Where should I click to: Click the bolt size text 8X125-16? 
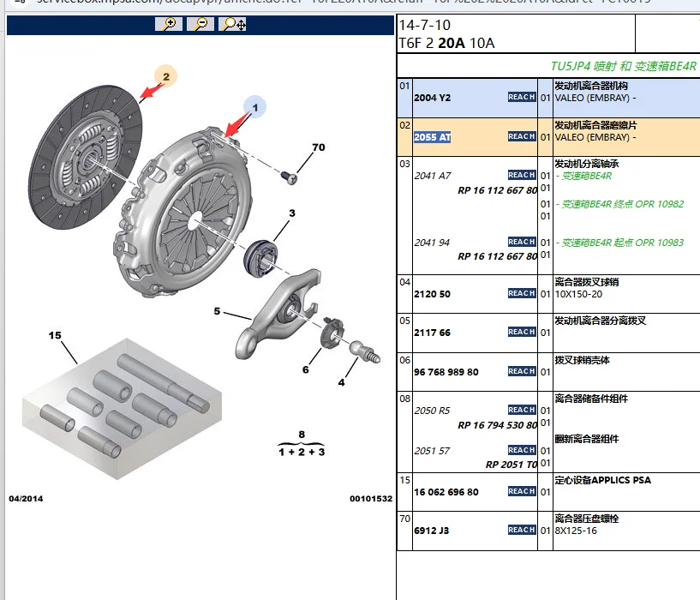pos(576,531)
